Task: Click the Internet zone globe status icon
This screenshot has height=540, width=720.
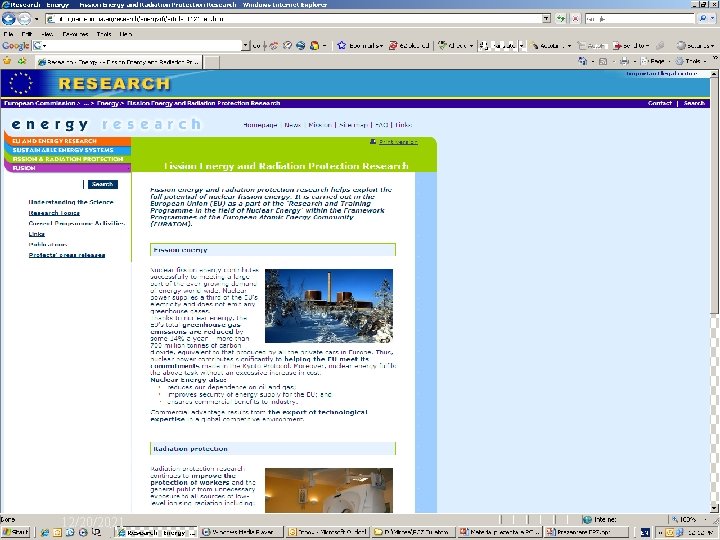Action: (x=587, y=519)
